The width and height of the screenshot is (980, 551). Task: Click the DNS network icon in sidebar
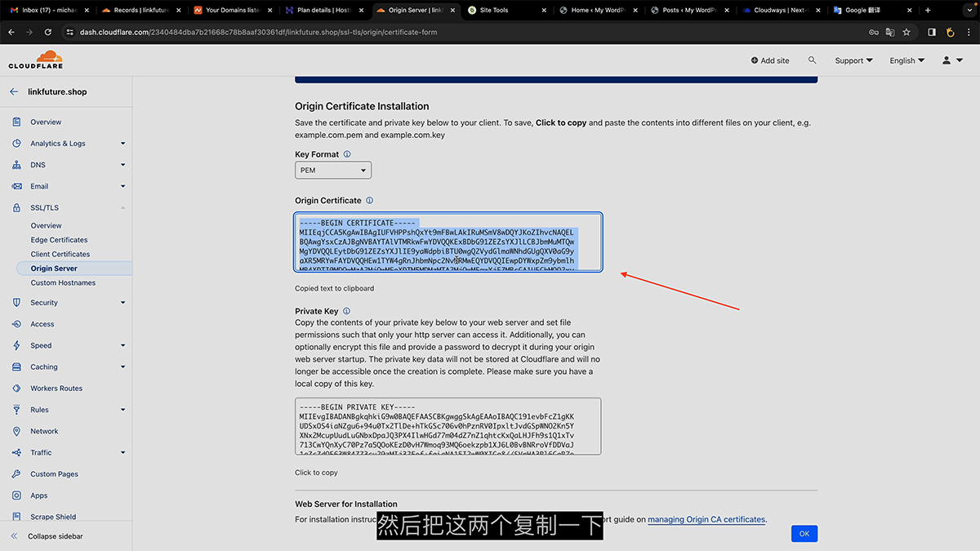[16, 165]
